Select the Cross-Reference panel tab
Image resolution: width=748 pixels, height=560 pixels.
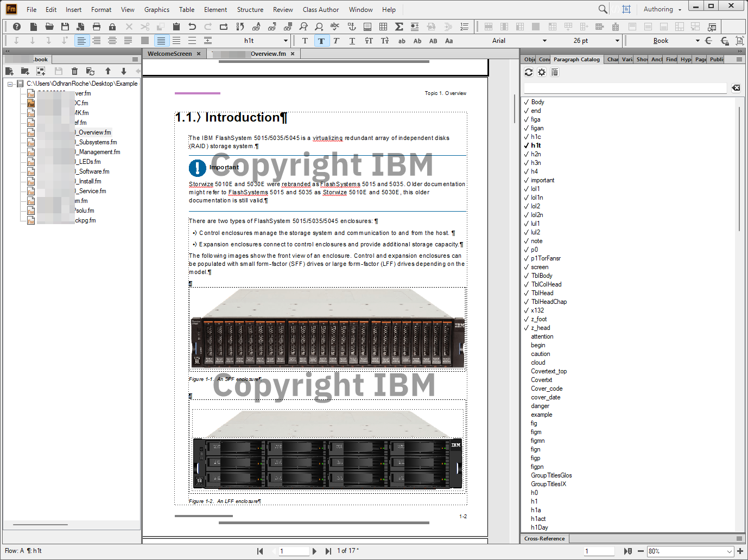pos(544,539)
